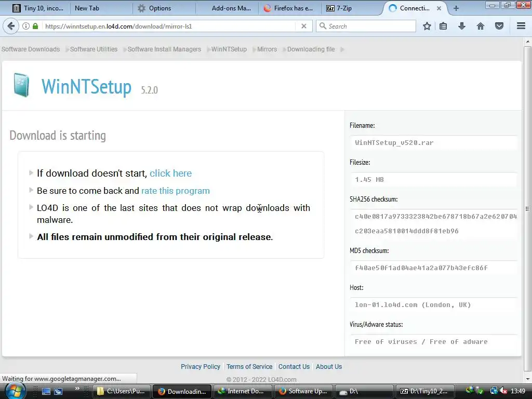Click the 'click here' download link
This screenshot has height=399, width=532.
click(x=170, y=174)
